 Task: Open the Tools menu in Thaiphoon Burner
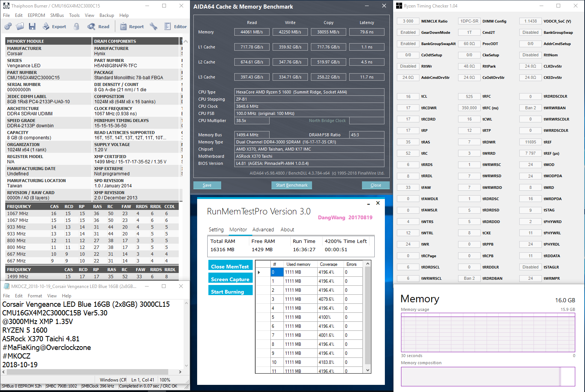point(74,15)
